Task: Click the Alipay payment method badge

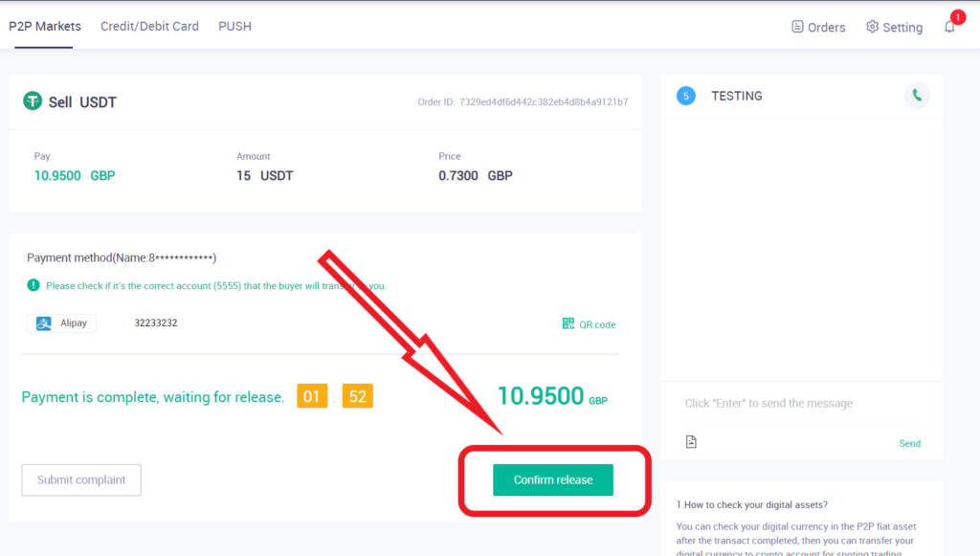Action: pyautogui.click(x=62, y=323)
